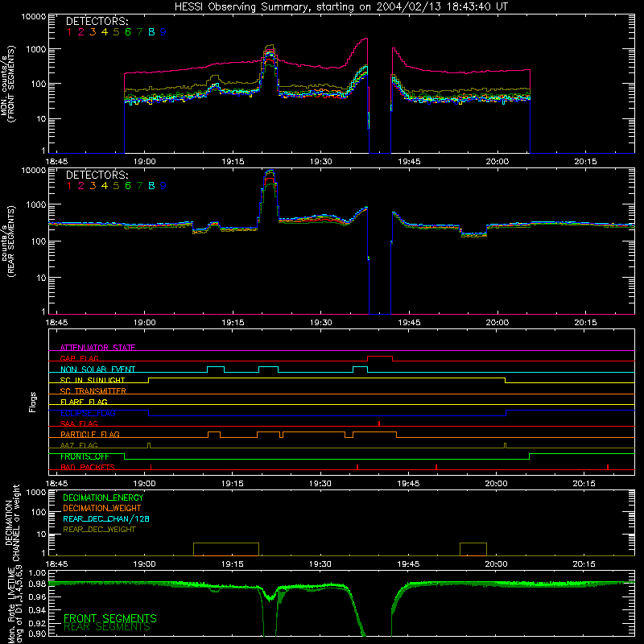
Task: Click "20:00" tick under the decimation plot
Action: tap(497, 564)
